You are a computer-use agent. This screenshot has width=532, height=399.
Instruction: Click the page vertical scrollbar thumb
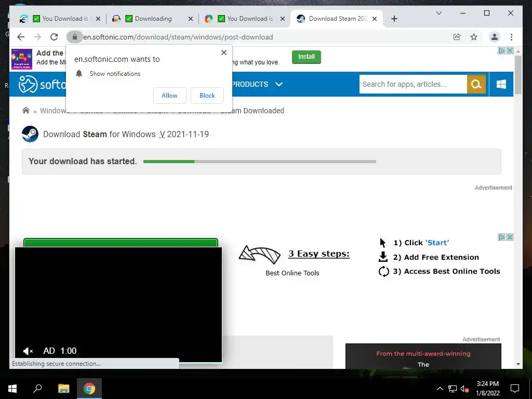click(x=518, y=75)
